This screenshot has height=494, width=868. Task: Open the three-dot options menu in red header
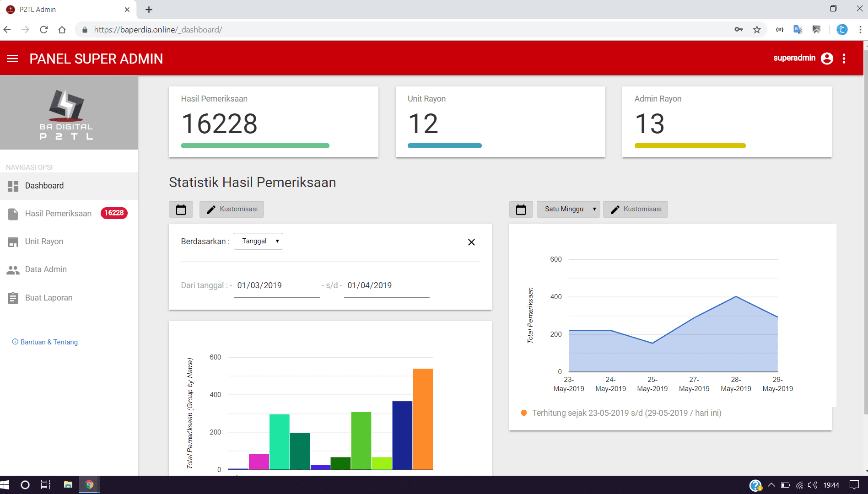click(844, 59)
